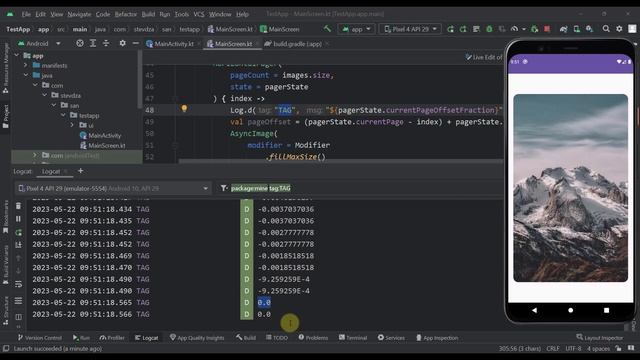This screenshot has width=640, height=360.
Task: Select the highlighted 0.0 log message
Action: pyautogui.click(x=264, y=302)
